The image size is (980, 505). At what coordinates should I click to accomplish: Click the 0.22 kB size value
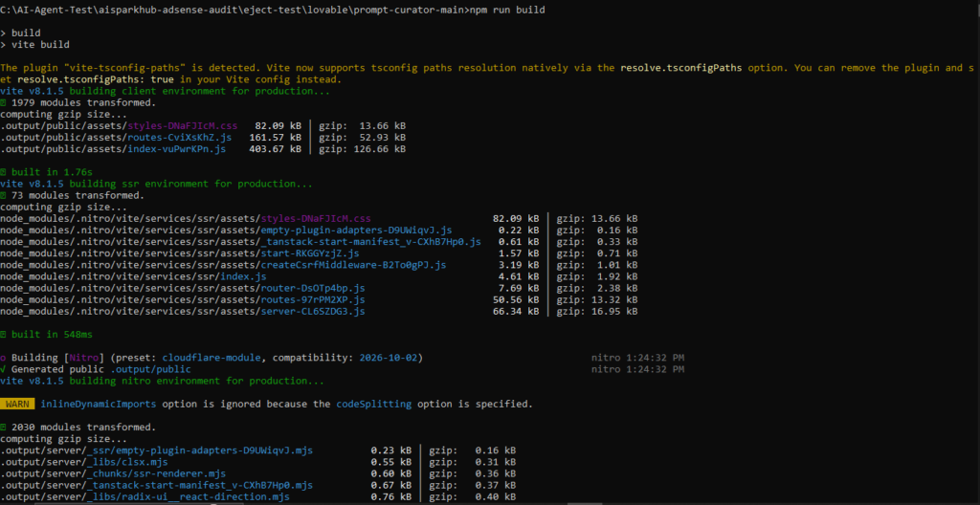[x=519, y=231]
